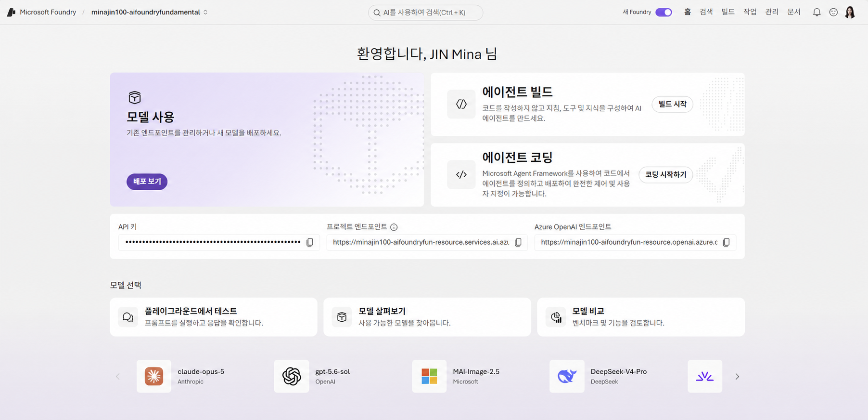Click the search magnifier icon
868x420 pixels.
point(377,13)
